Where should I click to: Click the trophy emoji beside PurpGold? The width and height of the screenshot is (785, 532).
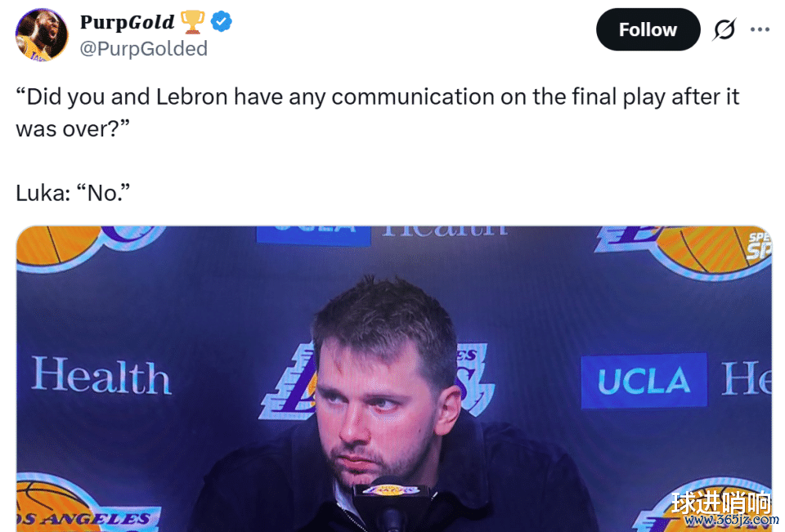click(x=193, y=22)
